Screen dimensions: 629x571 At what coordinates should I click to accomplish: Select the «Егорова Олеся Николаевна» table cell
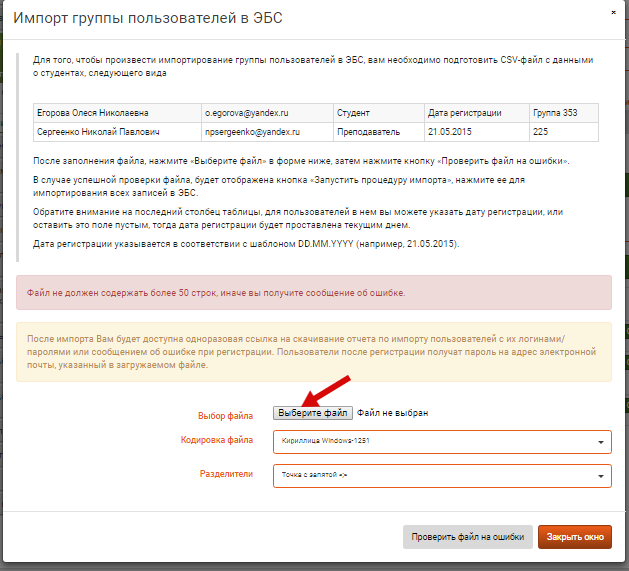(116, 113)
